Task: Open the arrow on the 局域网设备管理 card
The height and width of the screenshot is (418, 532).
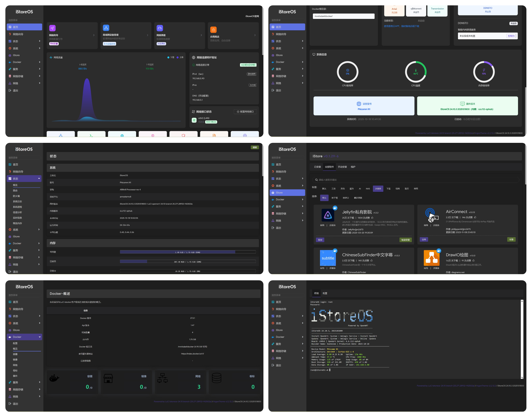Action: 148,35
